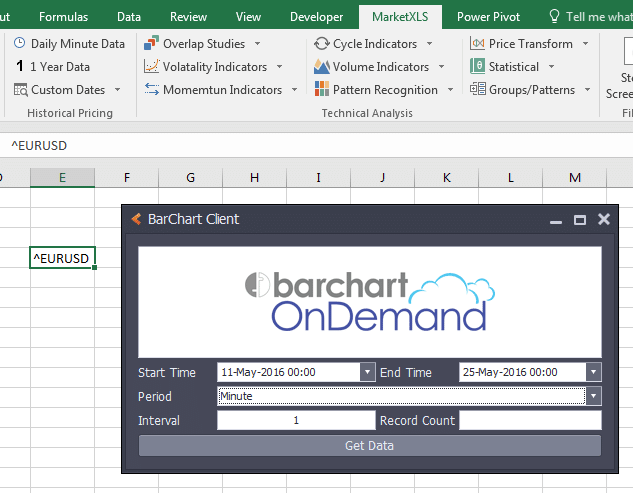Open the Start Time date picker arrow
633x493 pixels.
coord(367,372)
